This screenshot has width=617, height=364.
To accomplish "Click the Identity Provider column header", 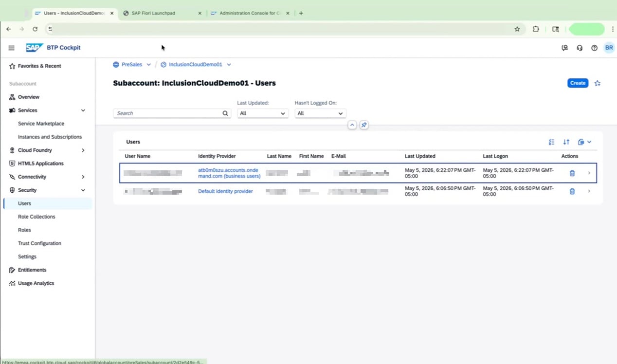I will tap(217, 156).
